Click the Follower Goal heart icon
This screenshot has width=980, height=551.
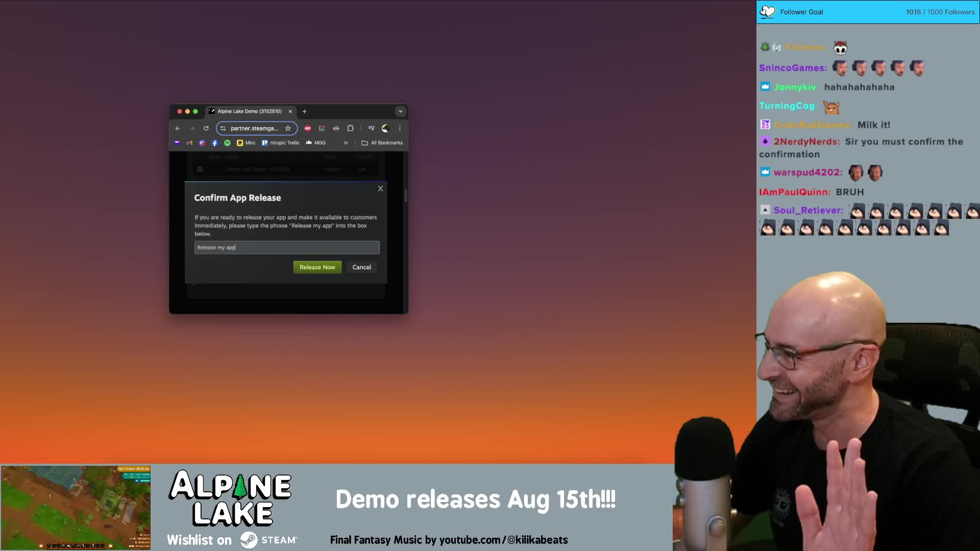[767, 12]
